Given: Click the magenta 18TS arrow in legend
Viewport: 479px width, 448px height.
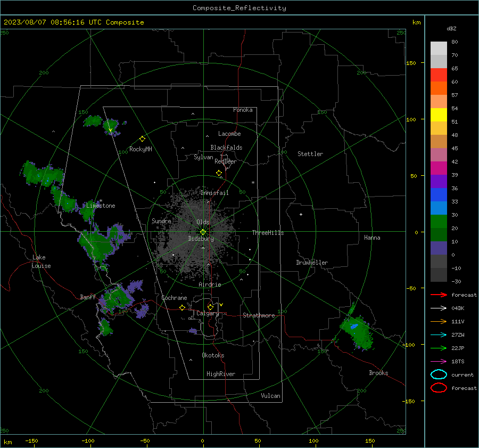Looking at the screenshot, I should pyautogui.click(x=439, y=362).
